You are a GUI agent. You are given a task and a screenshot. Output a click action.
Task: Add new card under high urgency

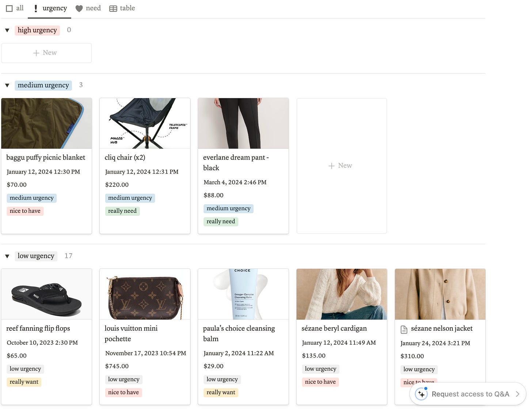46,53
